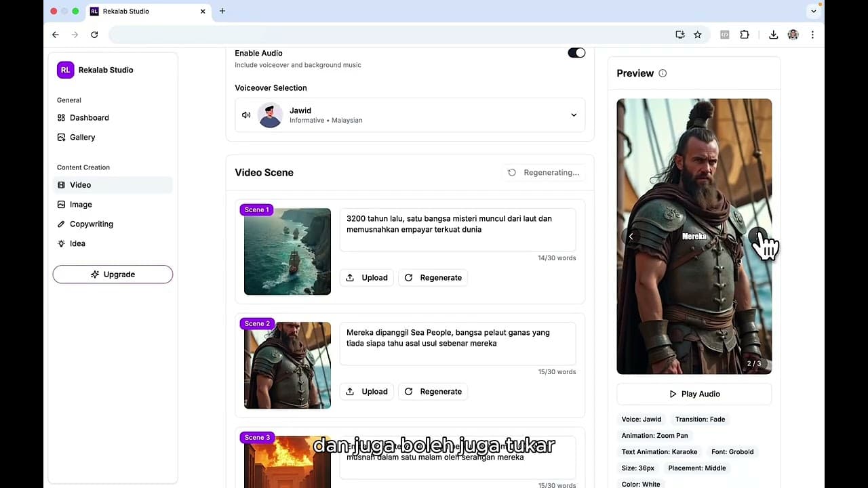Image resolution: width=868 pixels, height=488 pixels.
Task: Click the Font: Grobold tag
Action: click(x=732, y=452)
